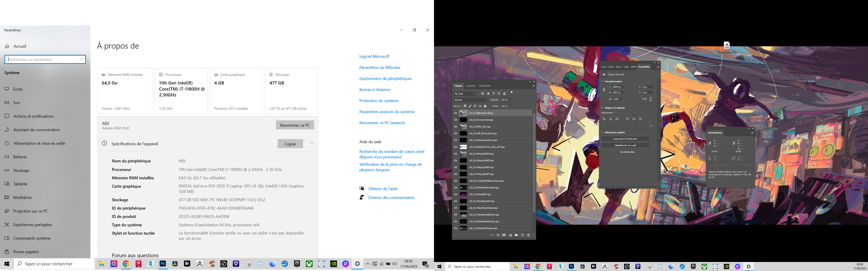Image resolution: width=868 pixels, height=271 pixels.
Task: Open the Fond slider arrow
Action: 511,106
